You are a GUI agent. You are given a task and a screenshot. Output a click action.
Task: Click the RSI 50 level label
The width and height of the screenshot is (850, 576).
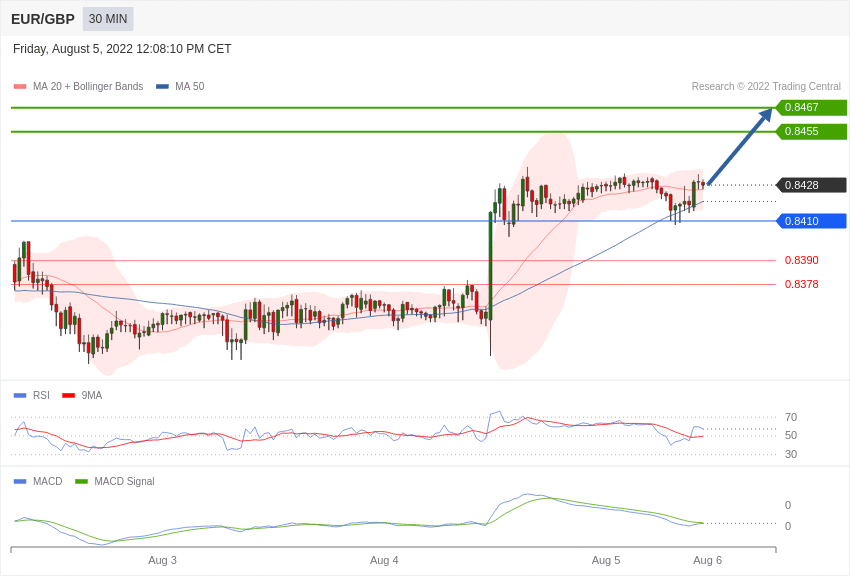pos(791,435)
